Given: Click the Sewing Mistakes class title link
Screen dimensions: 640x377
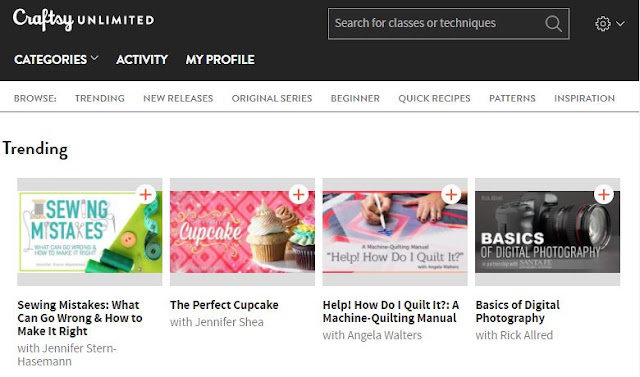Looking at the screenshot, I should pyautogui.click(x=80, y=318).
